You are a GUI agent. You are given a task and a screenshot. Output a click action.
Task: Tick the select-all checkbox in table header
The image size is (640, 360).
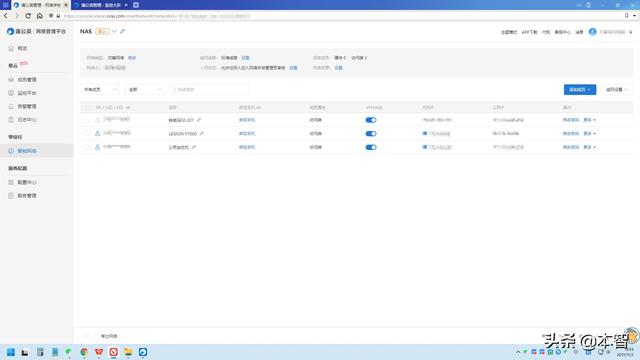coord(87,107)
